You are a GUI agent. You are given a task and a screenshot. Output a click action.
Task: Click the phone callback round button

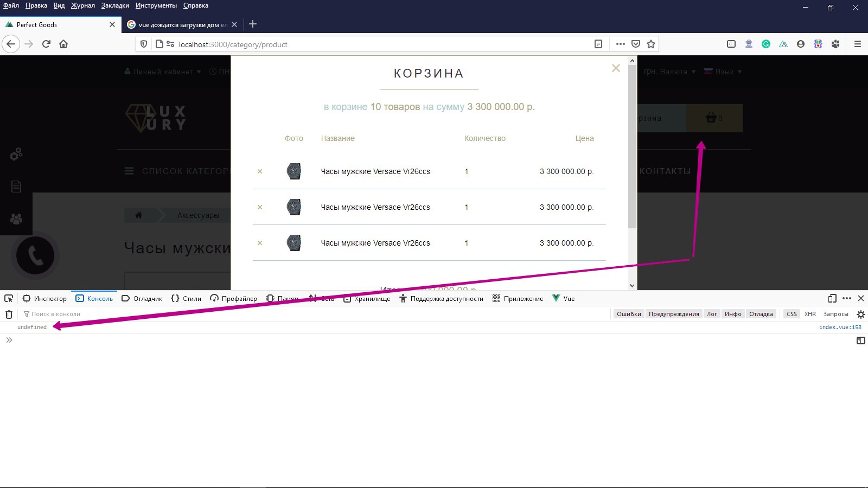pos(35,255)
